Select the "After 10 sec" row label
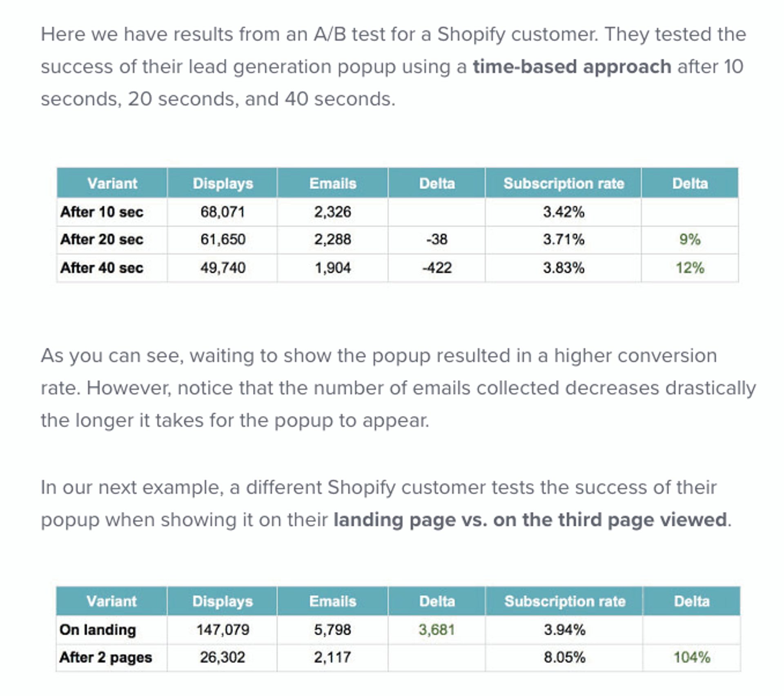This screenshot has width=784, height=696. pos(102,212)
